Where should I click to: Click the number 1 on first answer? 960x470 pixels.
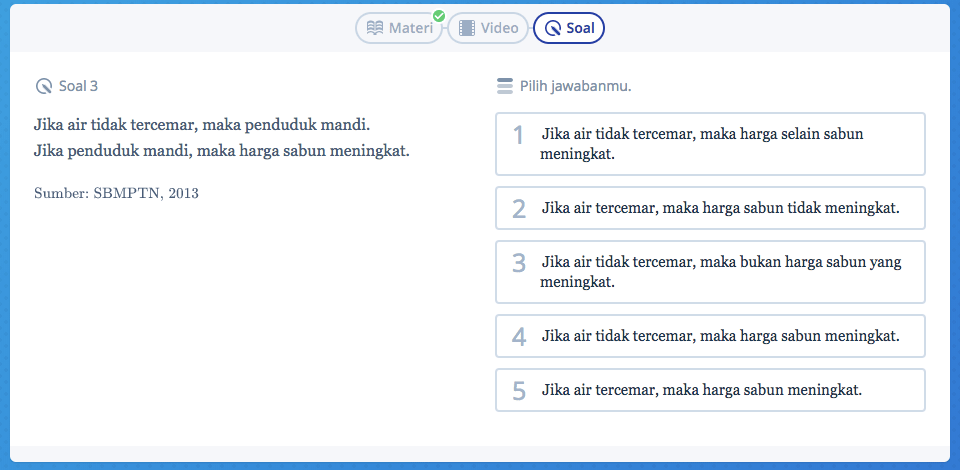518,135
